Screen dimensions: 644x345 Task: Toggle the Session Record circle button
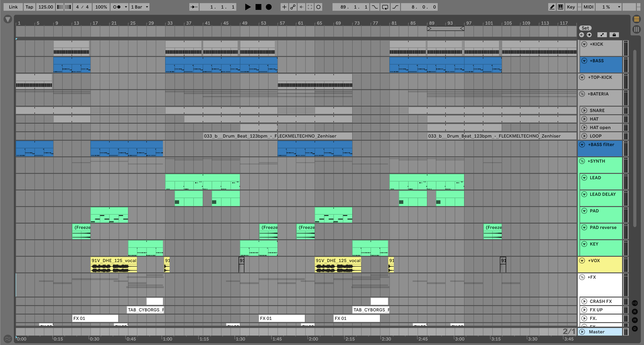(x=318, y=7)
